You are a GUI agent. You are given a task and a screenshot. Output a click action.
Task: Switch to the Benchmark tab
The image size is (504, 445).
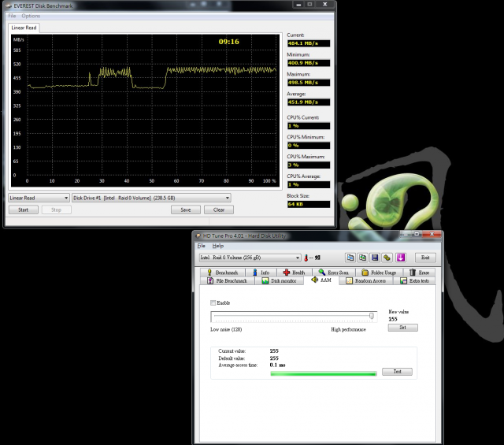tap(222, 273)
